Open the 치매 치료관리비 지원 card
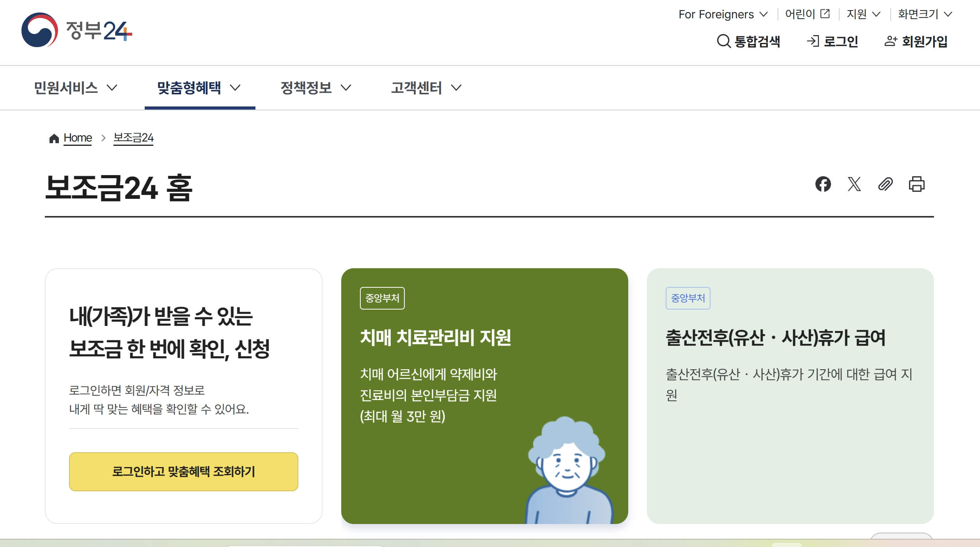The height and width of the screenshot is (547, 980). (435, 338)
